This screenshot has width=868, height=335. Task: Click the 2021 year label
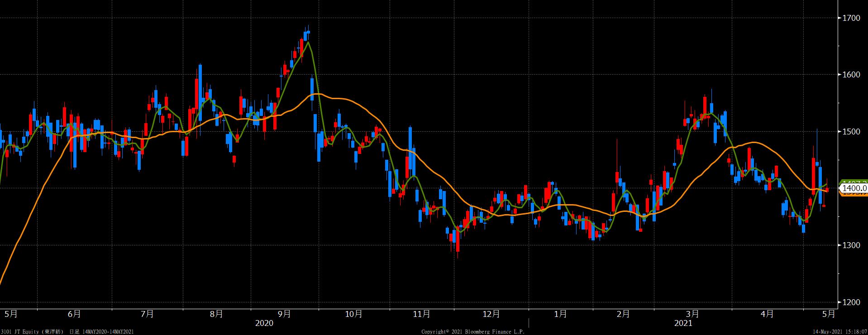[x=683, y=323]
